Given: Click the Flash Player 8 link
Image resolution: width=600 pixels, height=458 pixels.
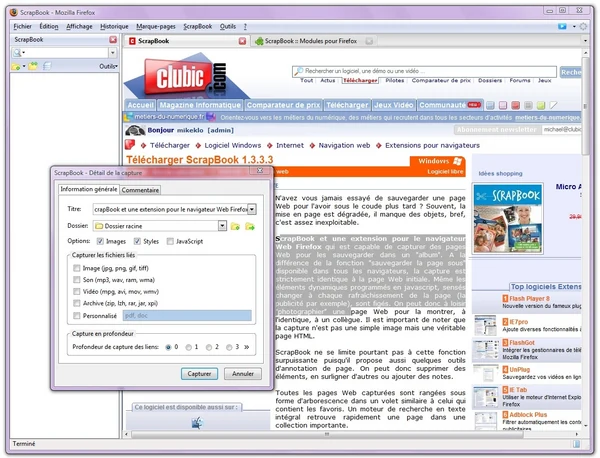Looking at the screenshot, I should [x=529, y=298].
